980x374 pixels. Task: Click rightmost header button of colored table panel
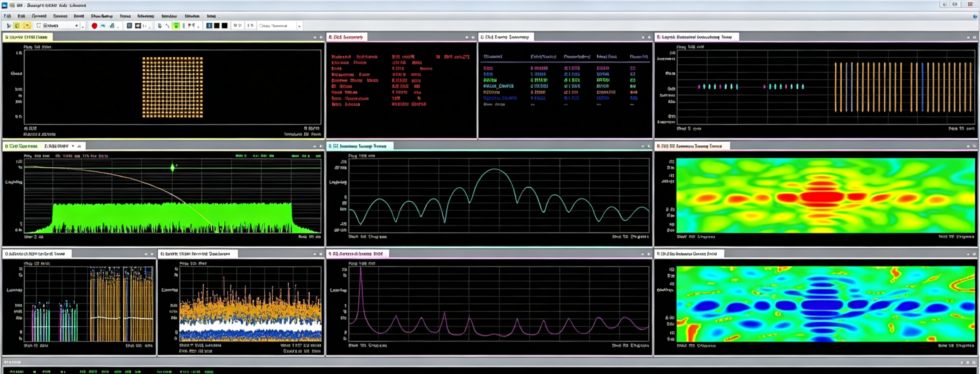click(x=649, y=37)
